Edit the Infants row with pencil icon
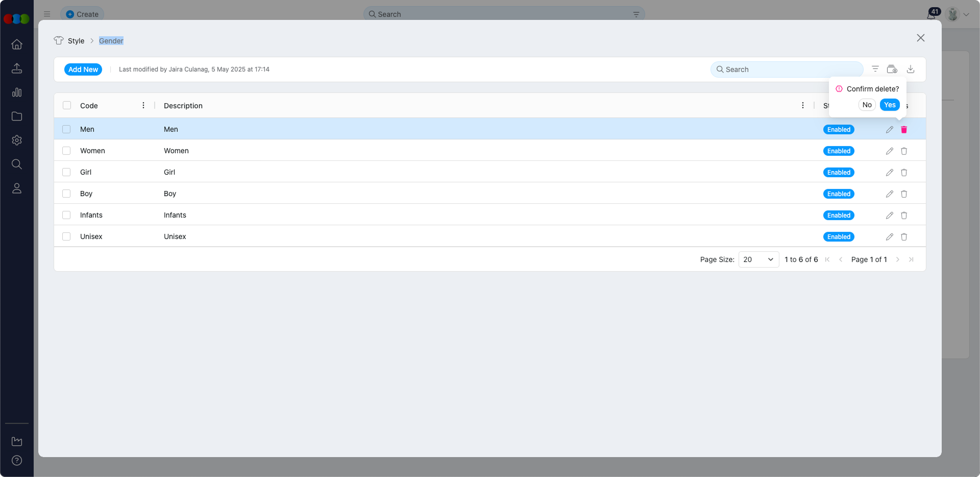Screen dimensions: 980x477 coord(889,216)
